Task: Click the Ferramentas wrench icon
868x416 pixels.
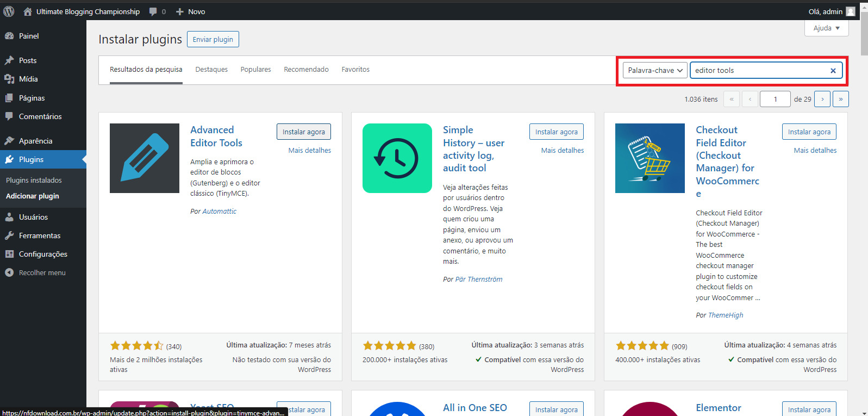Action: (x=9, y=235)
